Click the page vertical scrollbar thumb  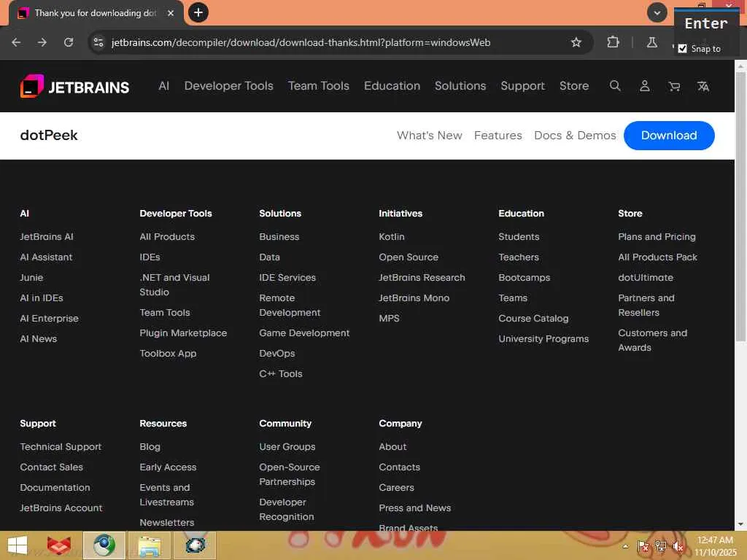741,206
